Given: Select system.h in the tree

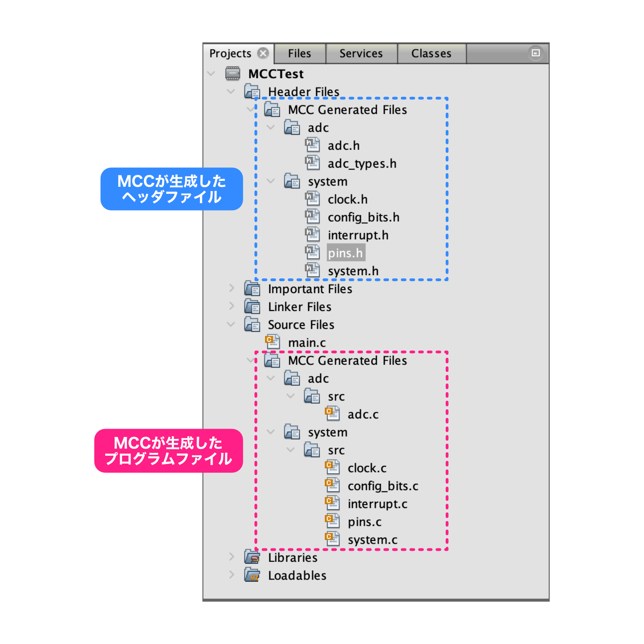Looking at the screenshot, I should (x=353, y=271).
